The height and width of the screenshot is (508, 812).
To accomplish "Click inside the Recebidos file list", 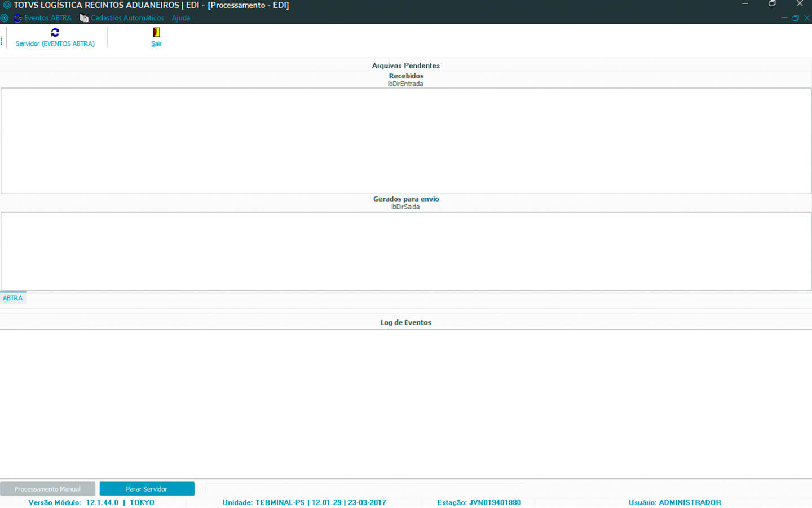I will click(406, 141).
